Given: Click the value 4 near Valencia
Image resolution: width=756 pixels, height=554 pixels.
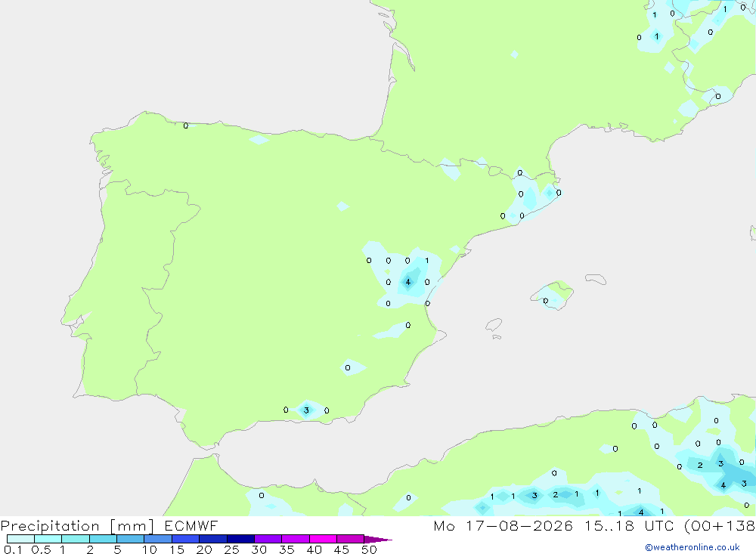Looking at the screenshot, I should tap(408, 282).
